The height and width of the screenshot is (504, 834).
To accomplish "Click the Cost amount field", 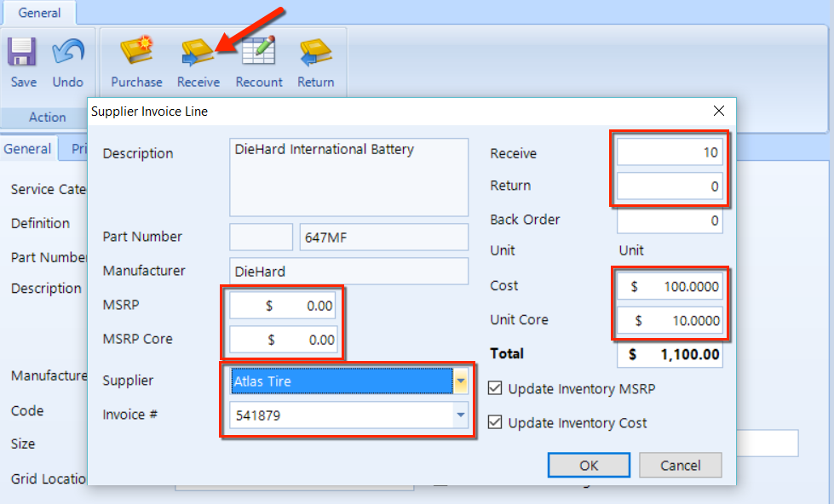I will pyautogui.click(x=670, y=287).
